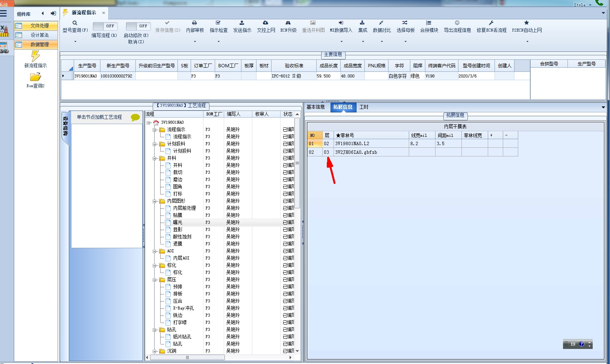Viewport: 610px width, 364px height.
Task: Click 保存信息 (S) button
Action: tap(167, 27)
